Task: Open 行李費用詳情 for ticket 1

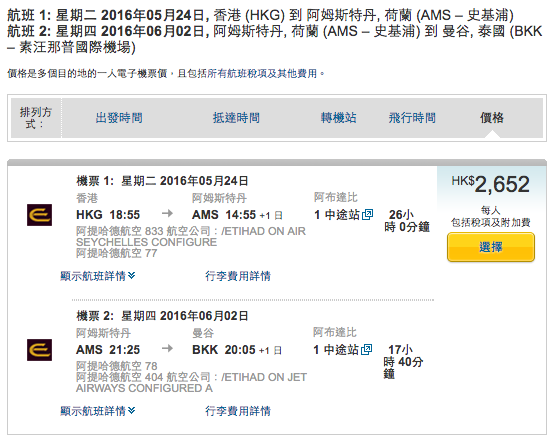Action: tap(238, 276)
